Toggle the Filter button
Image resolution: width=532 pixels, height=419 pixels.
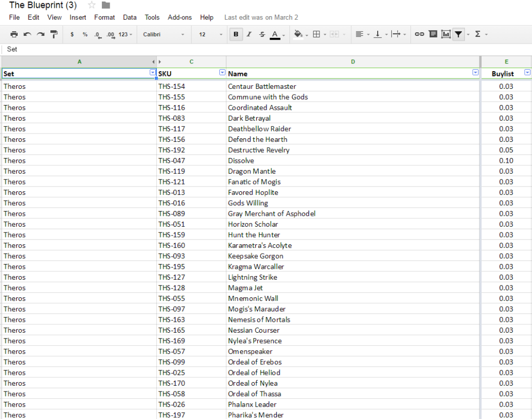(458, 34)
